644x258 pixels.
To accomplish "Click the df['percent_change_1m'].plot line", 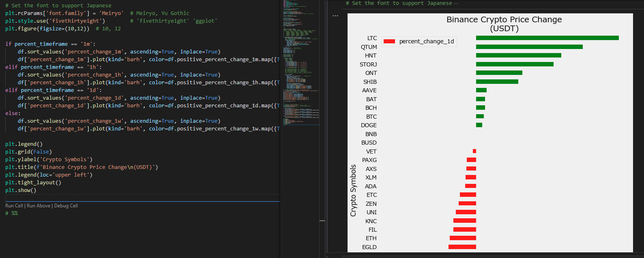I will click(x=149, y=60).
